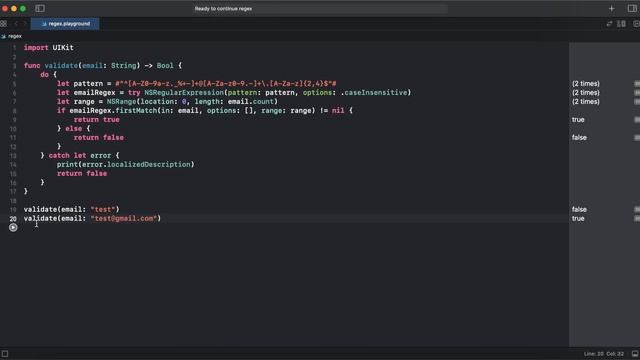Add a new editor tab with plus button
The height and width of the screenshot is (360, 640).
click(611, 9)
